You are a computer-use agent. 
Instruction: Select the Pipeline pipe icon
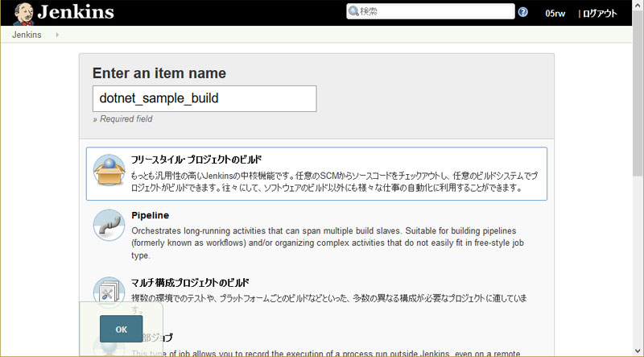[109, 226]
